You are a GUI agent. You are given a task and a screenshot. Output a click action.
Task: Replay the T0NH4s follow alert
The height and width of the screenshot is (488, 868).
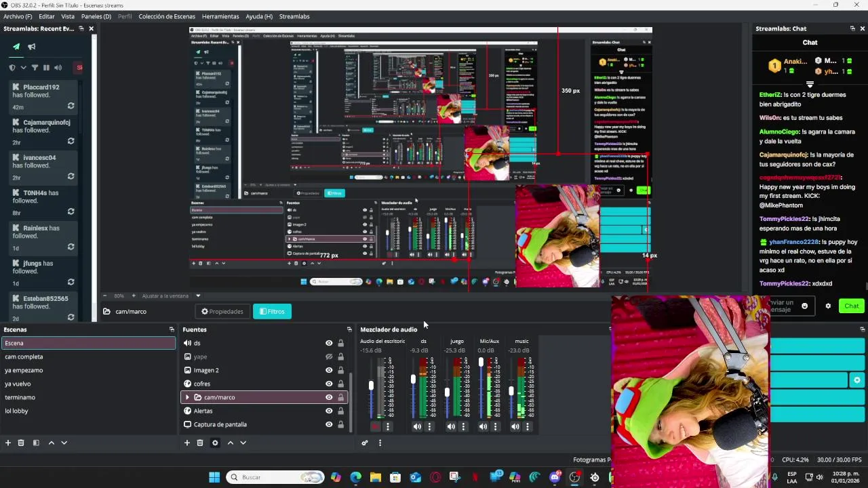(71, 212)
